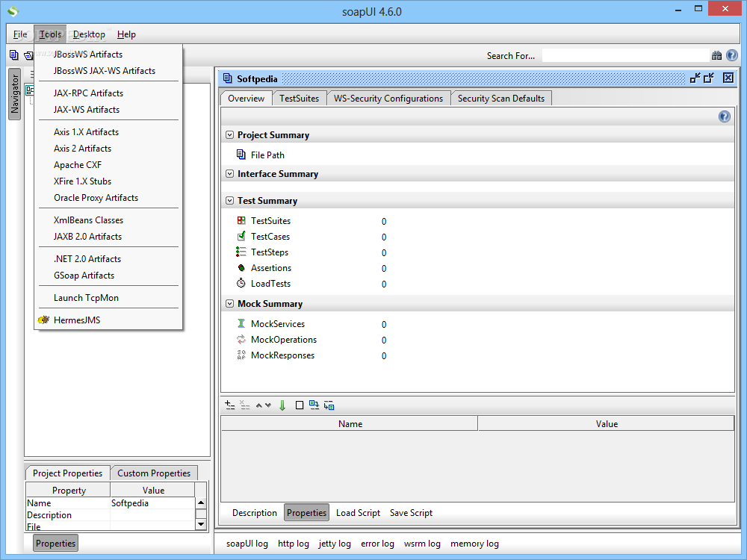Switch to Custom Properties tab
Screen dimensions: 747x560
click(154, 473)
